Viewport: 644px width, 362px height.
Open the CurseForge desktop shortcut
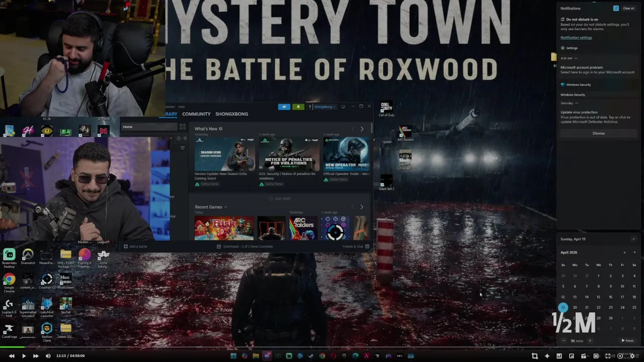pos(9,332)
